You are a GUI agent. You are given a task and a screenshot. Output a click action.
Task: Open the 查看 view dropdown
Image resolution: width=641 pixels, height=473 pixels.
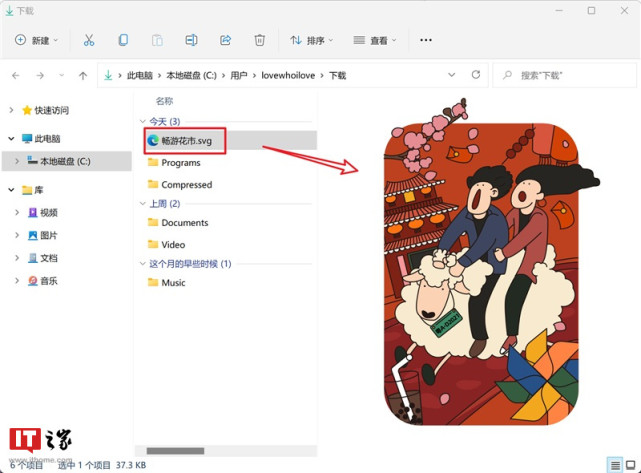(375, 40)
